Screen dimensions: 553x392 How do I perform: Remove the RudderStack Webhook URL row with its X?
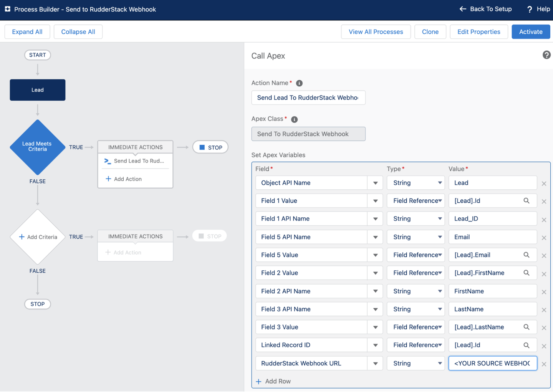click(x=544, y=364)
